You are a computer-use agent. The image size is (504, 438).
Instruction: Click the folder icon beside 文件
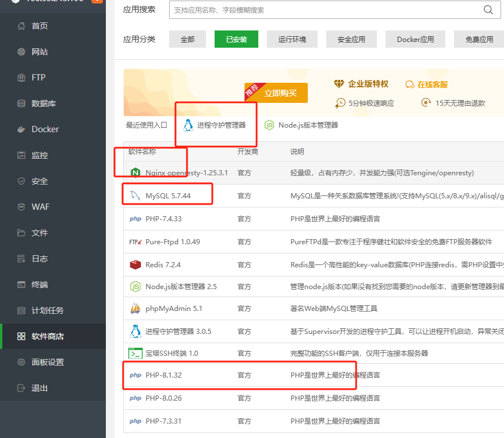point(21,233)
